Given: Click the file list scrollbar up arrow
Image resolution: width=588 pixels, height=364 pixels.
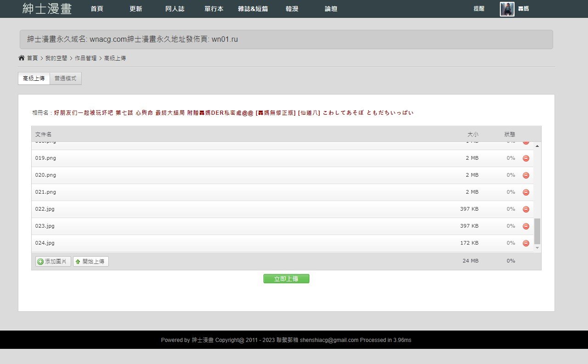Looking at the screenshot, I should [x=538, y=146].
